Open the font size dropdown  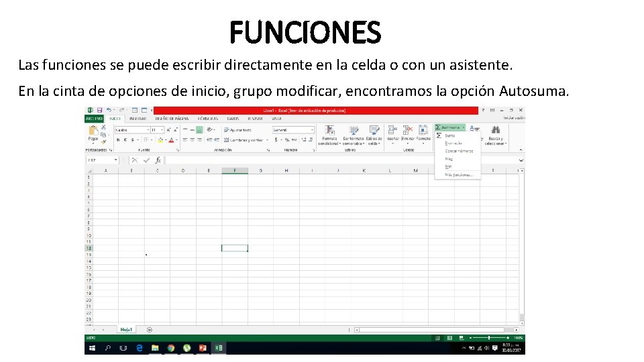coord(162,129)
